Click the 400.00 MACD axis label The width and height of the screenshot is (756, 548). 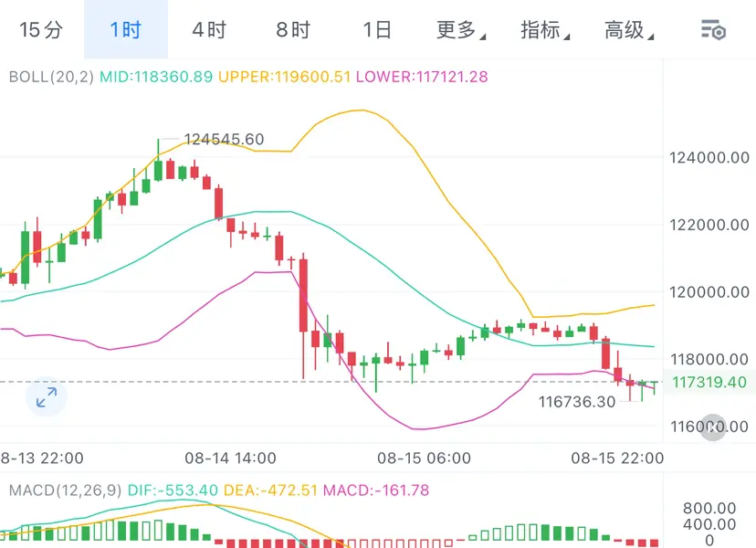coord(709,524)
